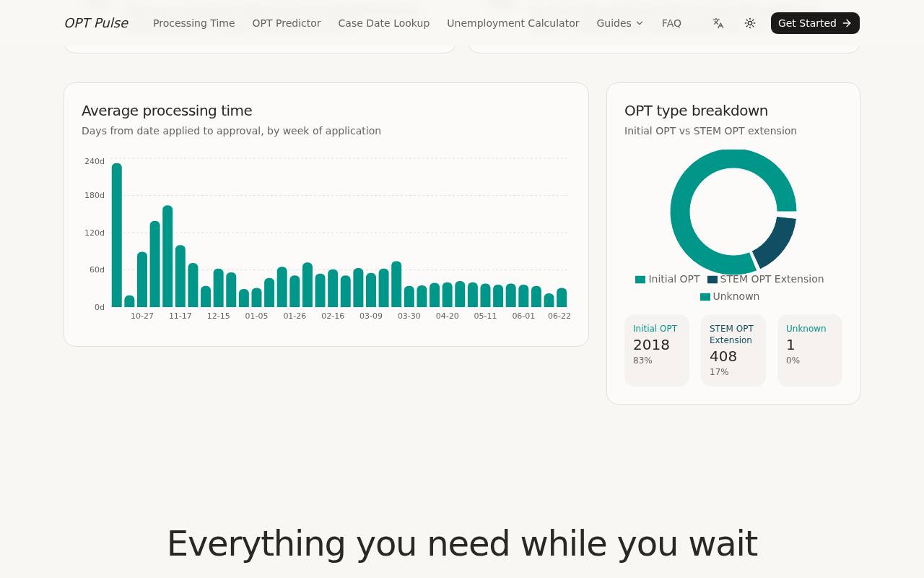Navigate to OPT Predictor
The image size is (924, 578).
pyautogui.click(x=287, y=23)
